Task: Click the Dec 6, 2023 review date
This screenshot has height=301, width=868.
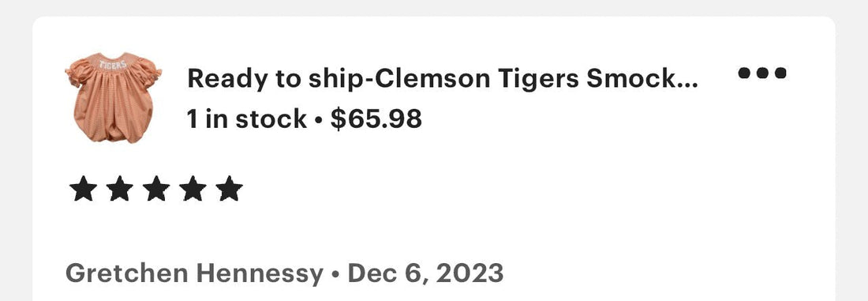Action: pos(425,273)
